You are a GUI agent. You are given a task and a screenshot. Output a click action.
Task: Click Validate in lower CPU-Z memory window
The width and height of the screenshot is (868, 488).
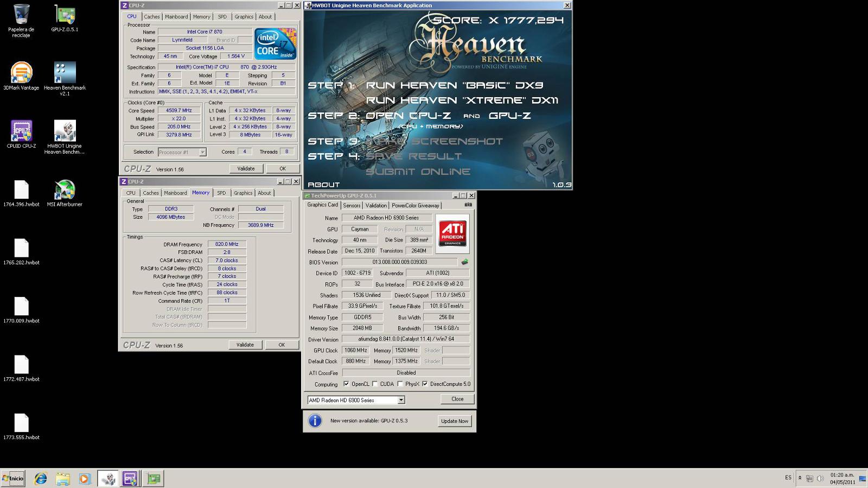coord(245,345)
